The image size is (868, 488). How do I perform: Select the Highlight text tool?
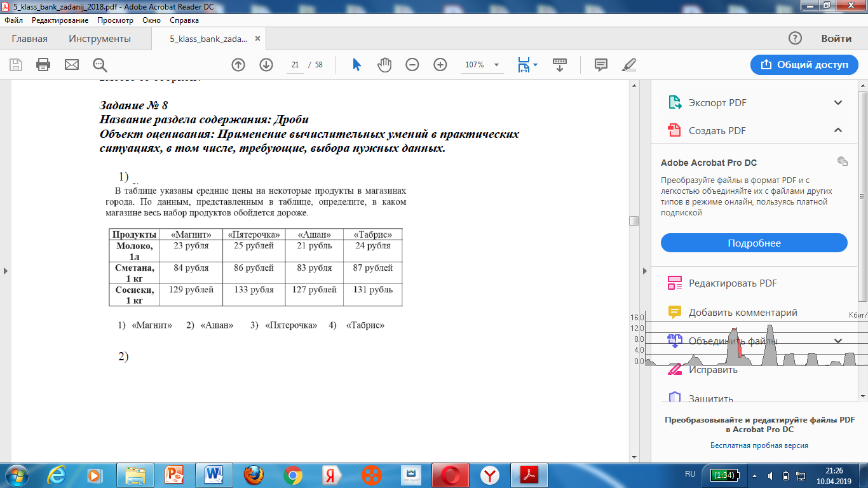click(628, 65)
